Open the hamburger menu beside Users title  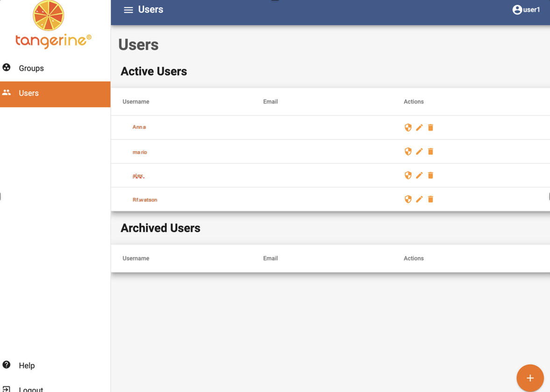click(x=128, y=10)
